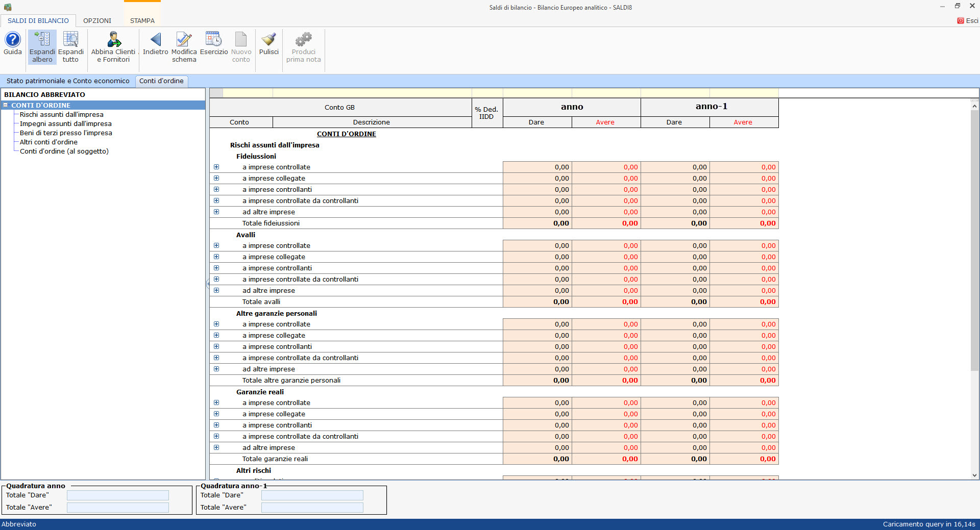
Task: Click the Pulisci broom icon
Action: pos(268,40)
